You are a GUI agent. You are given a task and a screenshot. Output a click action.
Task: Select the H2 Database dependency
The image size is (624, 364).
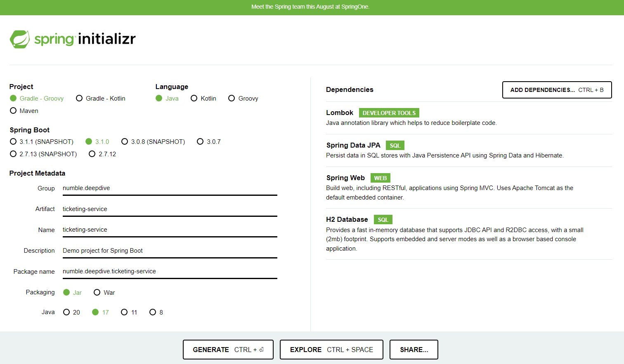469,234
